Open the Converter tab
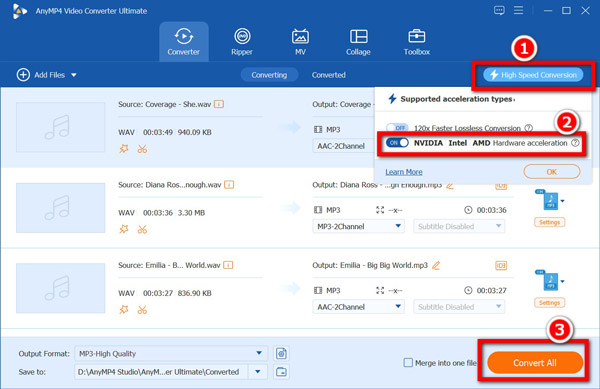The width and height of the screenshot is (600, 389). (184, 42)
